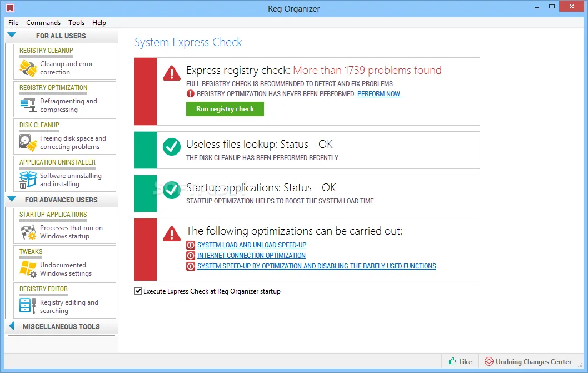Open the File menu
Screen dimensions: 588x373
pyautogui.click(x=13, y=23)
